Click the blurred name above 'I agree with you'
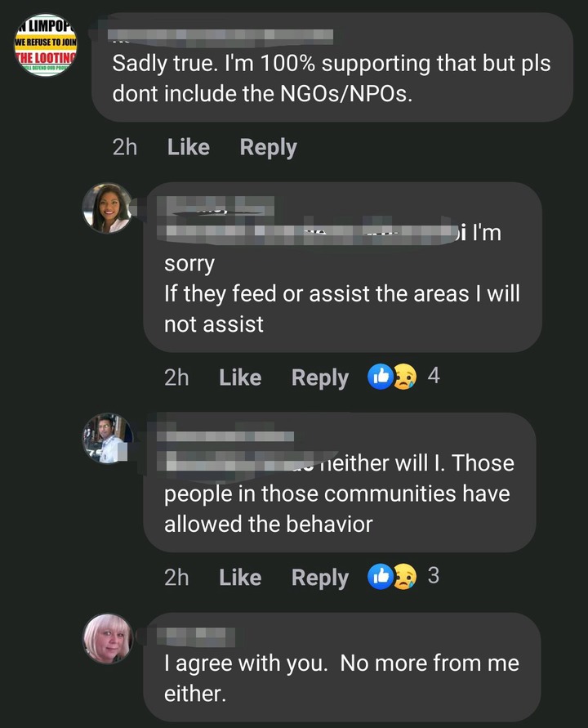 196,636
